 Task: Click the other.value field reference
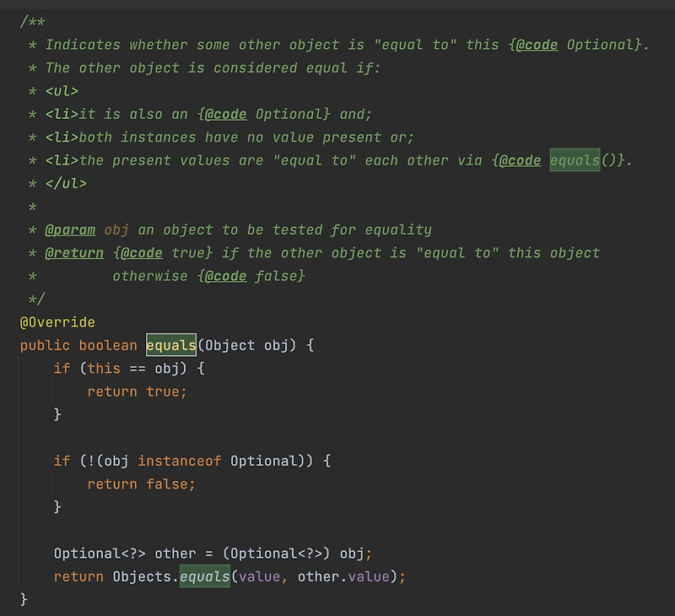tap(343, 576)
